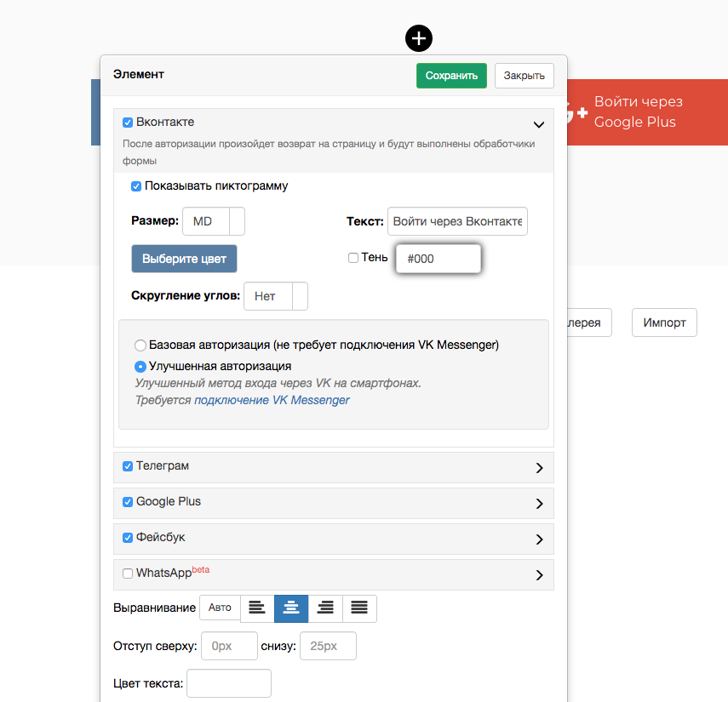The image size is (728, 702).
Task: Click the partially hidden gallery button
Action: click(589, 322)
